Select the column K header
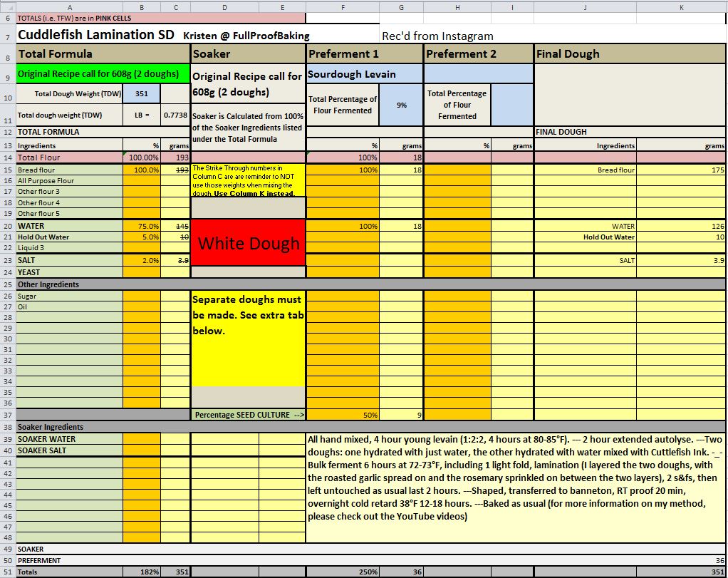This screenshot has height=578, width=728. 681,6
